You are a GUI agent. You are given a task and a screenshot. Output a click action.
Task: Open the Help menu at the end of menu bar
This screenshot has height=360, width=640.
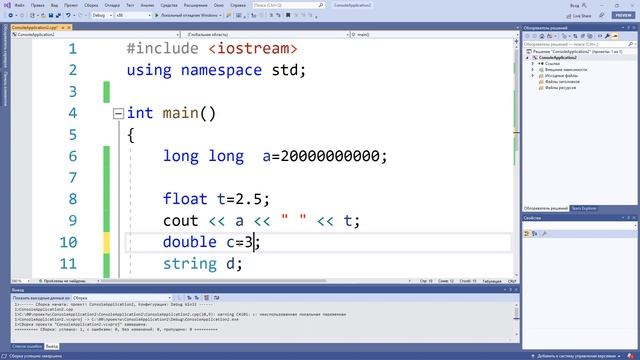(238, 5)
